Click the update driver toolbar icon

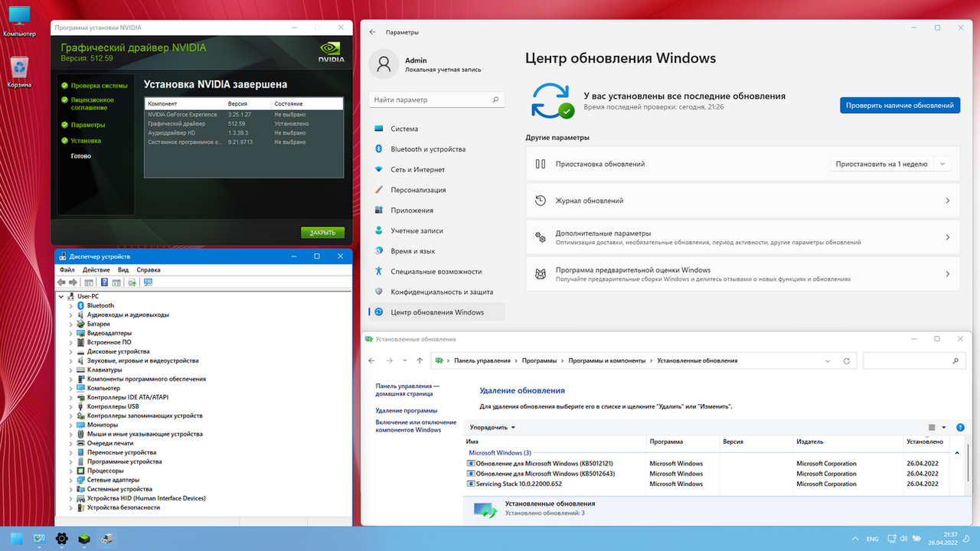tap(132, 282)
